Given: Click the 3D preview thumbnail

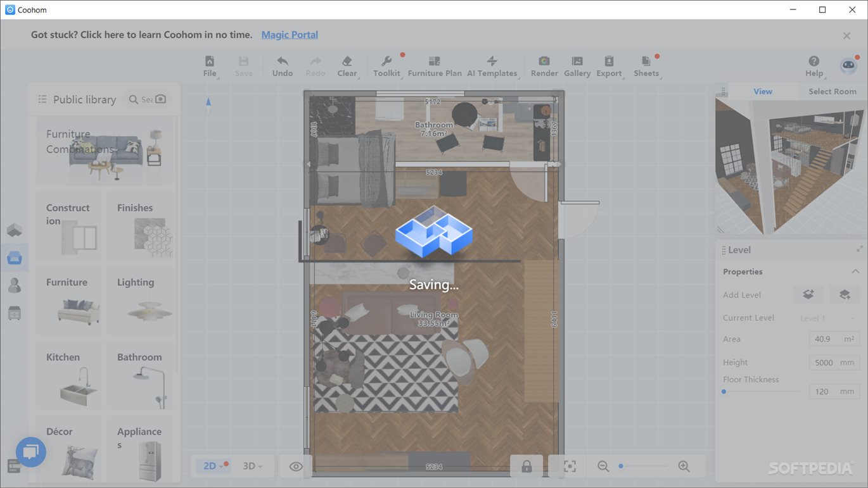Looking at the screenshot, I should point(791,166).
